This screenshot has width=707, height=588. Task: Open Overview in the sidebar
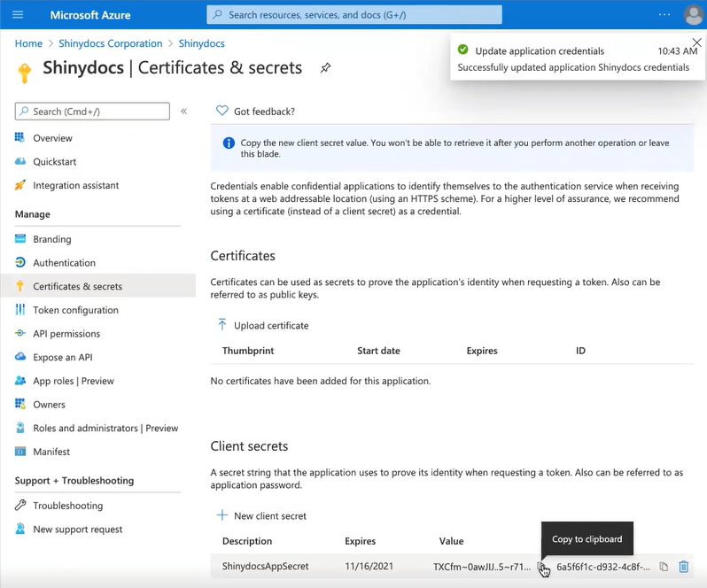tap(52, 138)
